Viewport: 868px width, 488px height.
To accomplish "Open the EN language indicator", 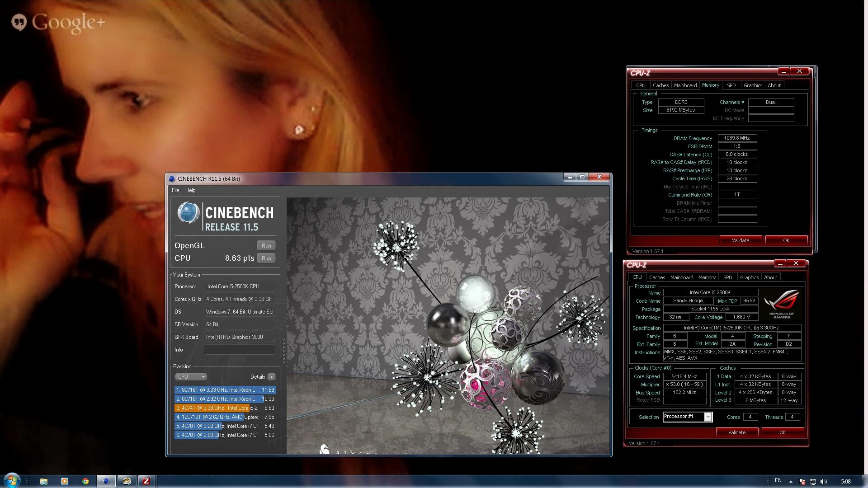I will pyautogui.click(x=778, y=480).
